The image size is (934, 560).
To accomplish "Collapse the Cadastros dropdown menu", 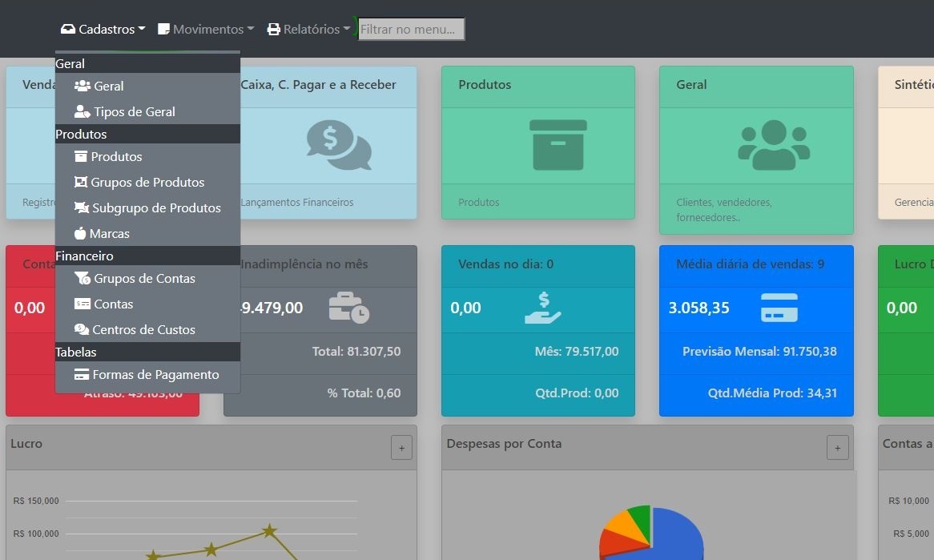I will pos(103,30).
